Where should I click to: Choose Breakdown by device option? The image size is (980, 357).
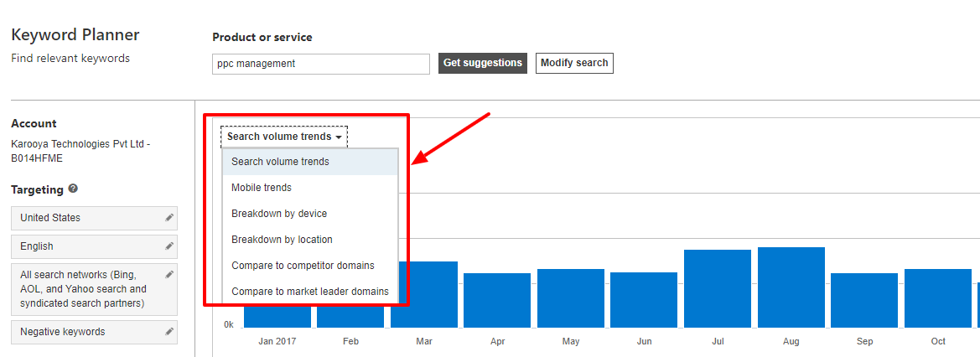click(310, 214)
